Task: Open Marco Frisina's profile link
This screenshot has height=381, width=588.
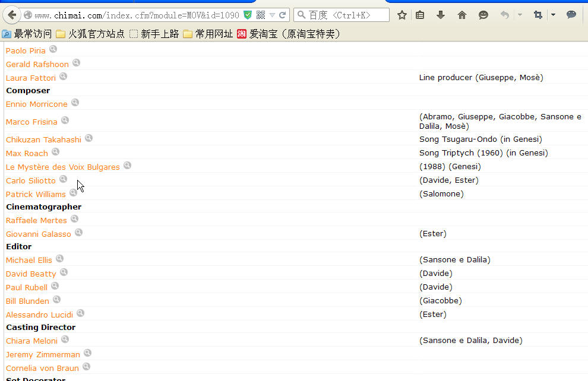Action: [x=31, y=122]
